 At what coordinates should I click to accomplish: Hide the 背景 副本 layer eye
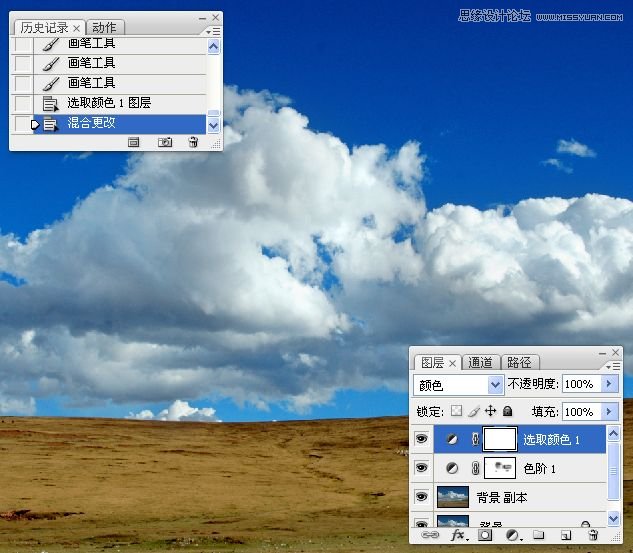[x=421, y=496]
